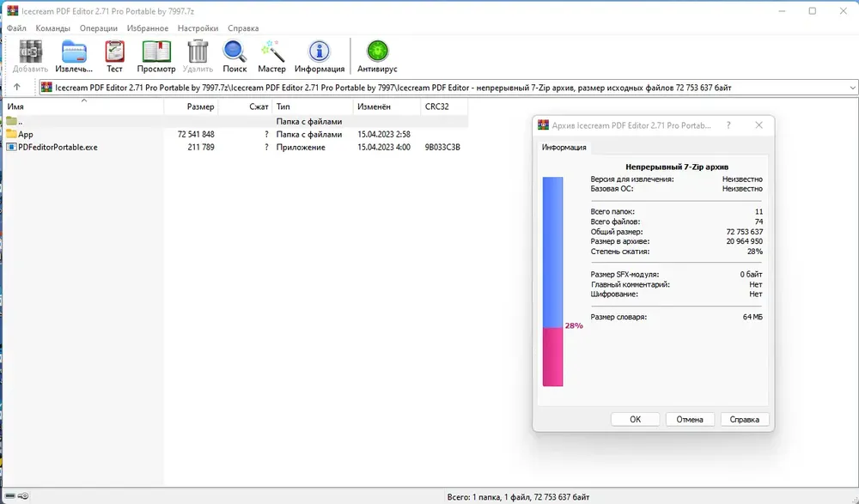
Task: Open the Настройки menu
Action: tap(198, 28)
